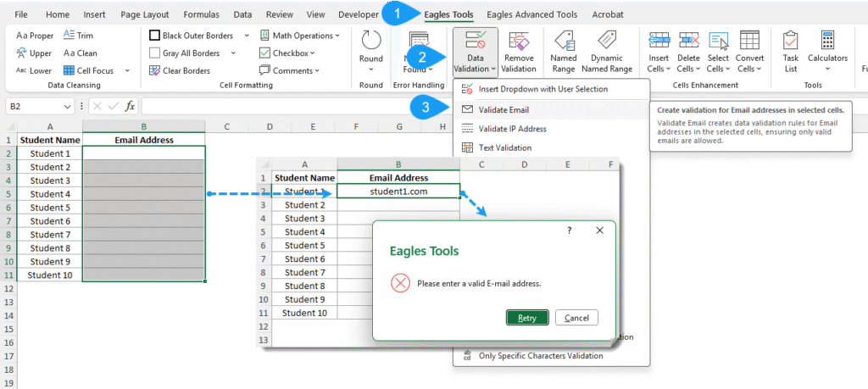Select row 11 header in main sheet
This screenshot has height=389, width=868.
(8, 275)
